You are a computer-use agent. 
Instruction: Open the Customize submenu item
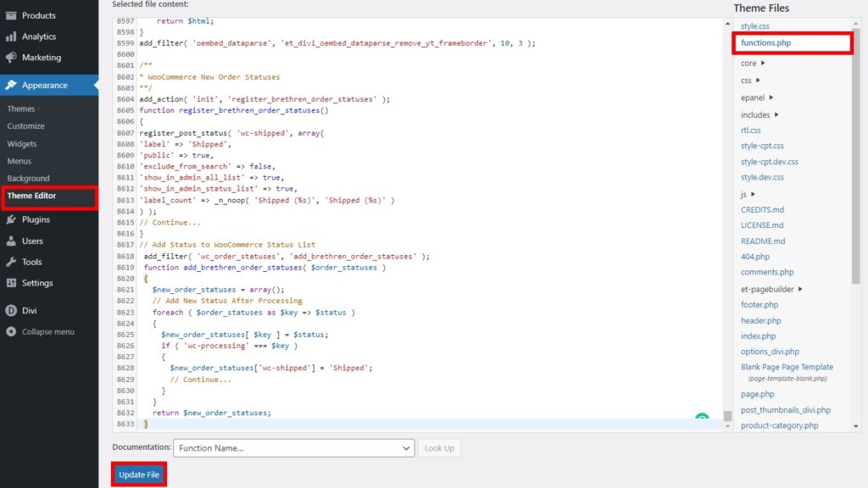pos(26,126)
